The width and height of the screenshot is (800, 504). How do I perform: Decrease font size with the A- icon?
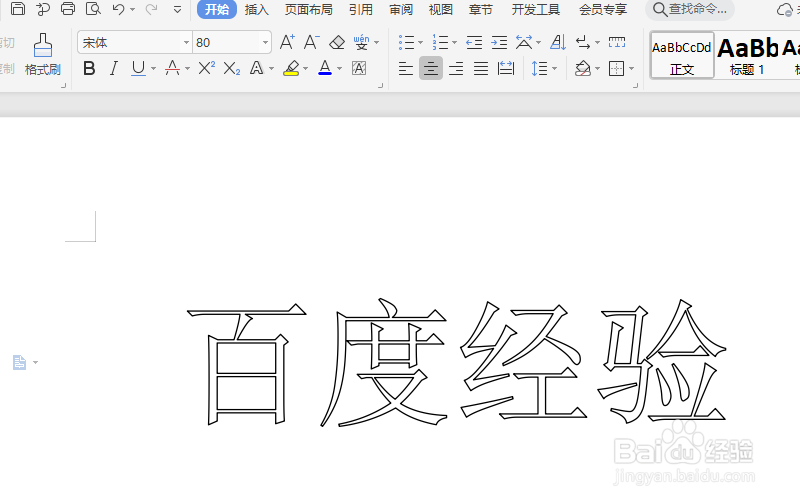(x=312, y=42)
